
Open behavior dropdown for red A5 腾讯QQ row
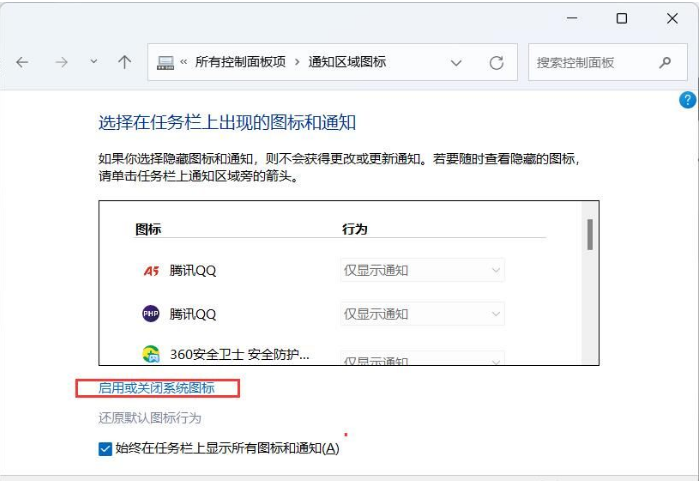tap(422, 270)
